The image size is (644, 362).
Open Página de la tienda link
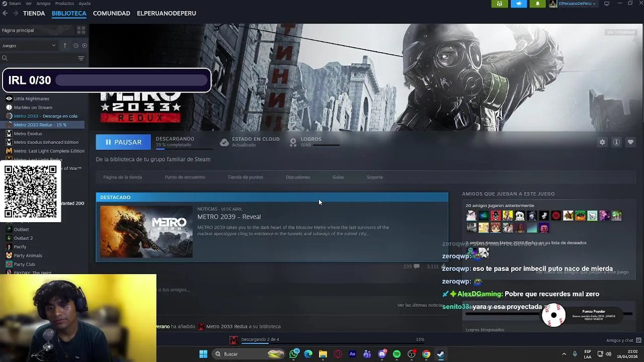click(122, 177)
